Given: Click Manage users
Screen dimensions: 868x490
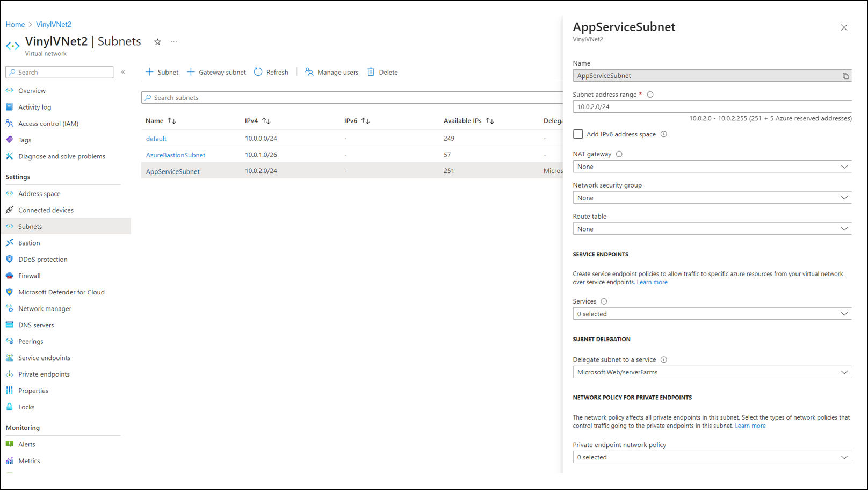Looking at the screenshot, I should [x=332, y=72].
